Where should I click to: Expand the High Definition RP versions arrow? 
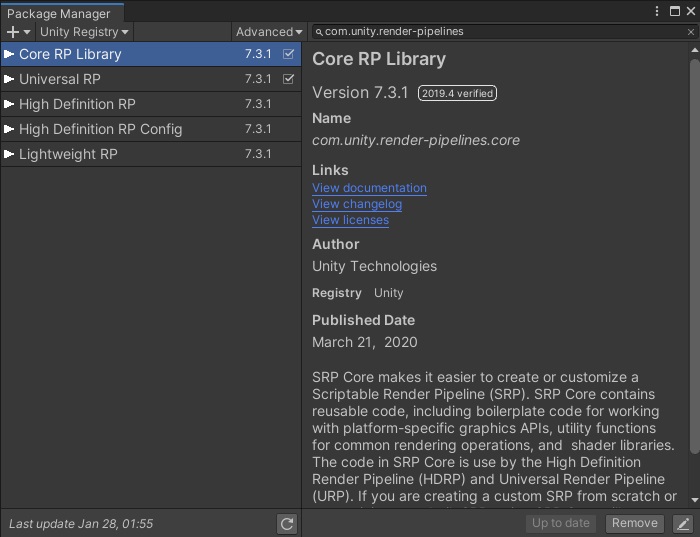point(9,104)
